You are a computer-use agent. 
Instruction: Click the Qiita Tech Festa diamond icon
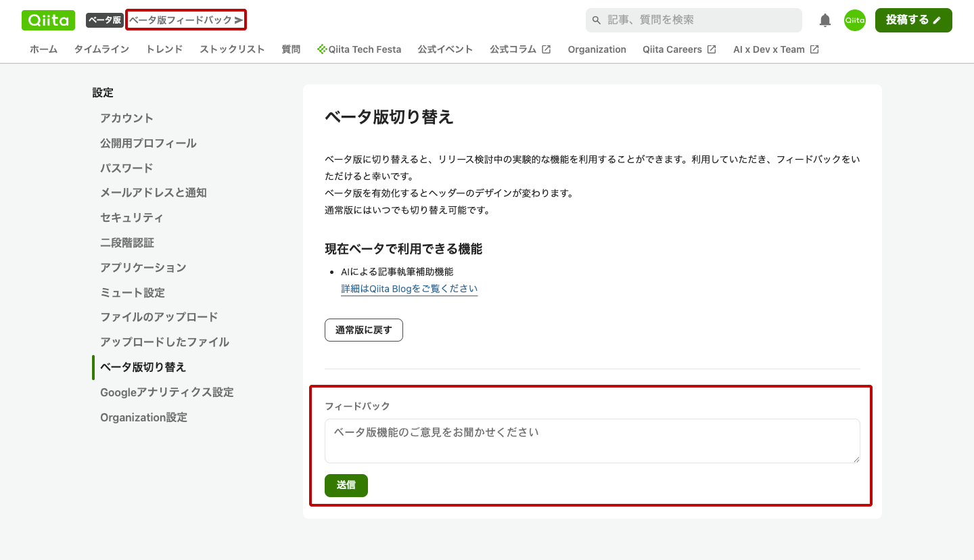point(322,49)
